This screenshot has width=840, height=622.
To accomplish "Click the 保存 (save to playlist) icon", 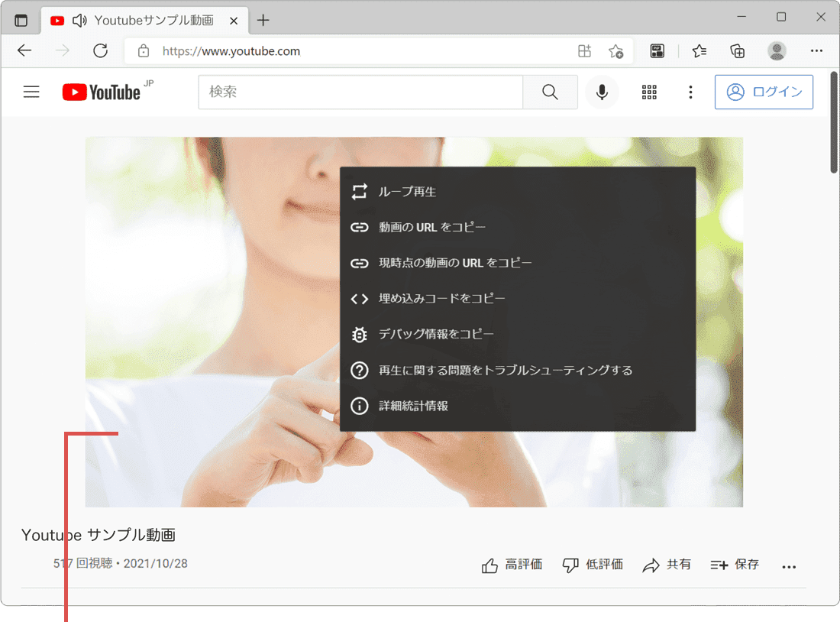I will click(x=718, y=564).
